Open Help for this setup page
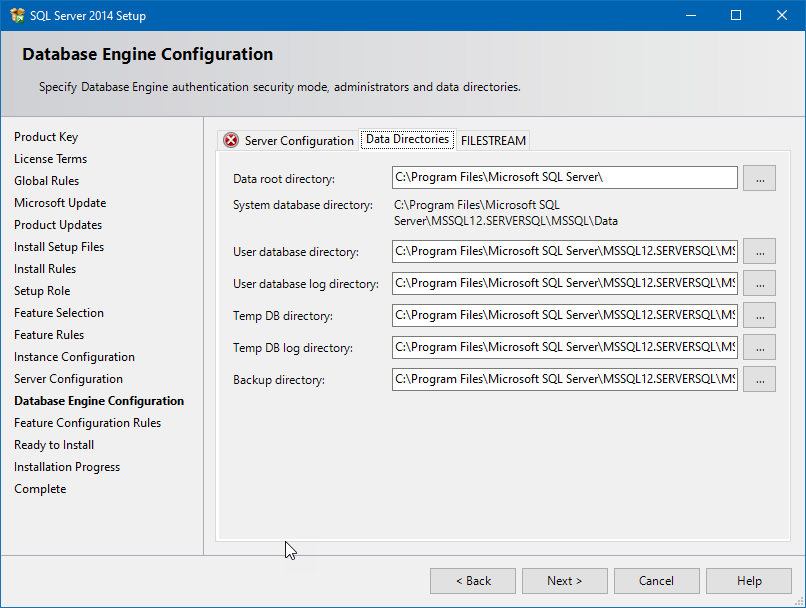This screenshot has width=806, height=608. [x=748, y=580]
